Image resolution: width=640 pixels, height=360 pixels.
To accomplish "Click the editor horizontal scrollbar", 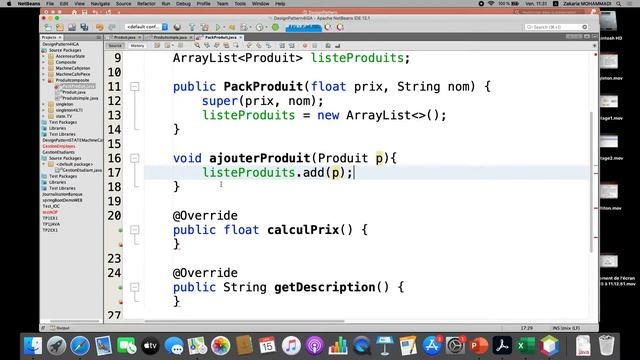I will click(x=244, y=321).
